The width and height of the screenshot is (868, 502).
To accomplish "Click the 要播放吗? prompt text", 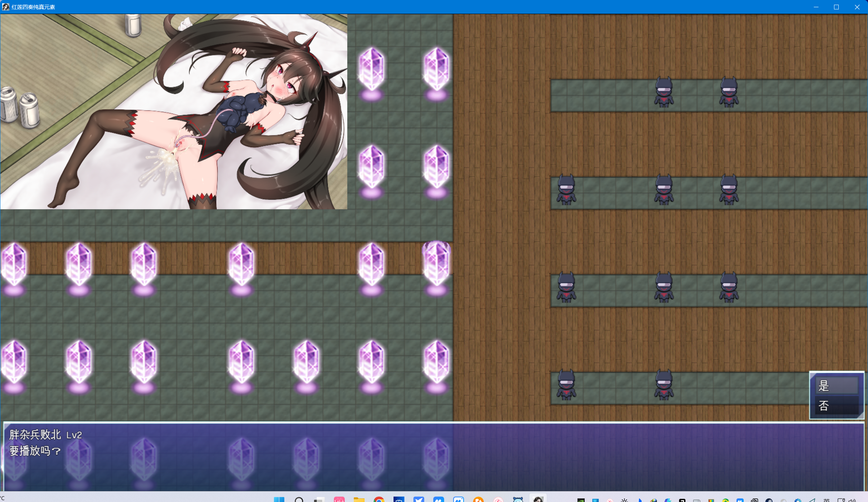I will pos(35,451).
